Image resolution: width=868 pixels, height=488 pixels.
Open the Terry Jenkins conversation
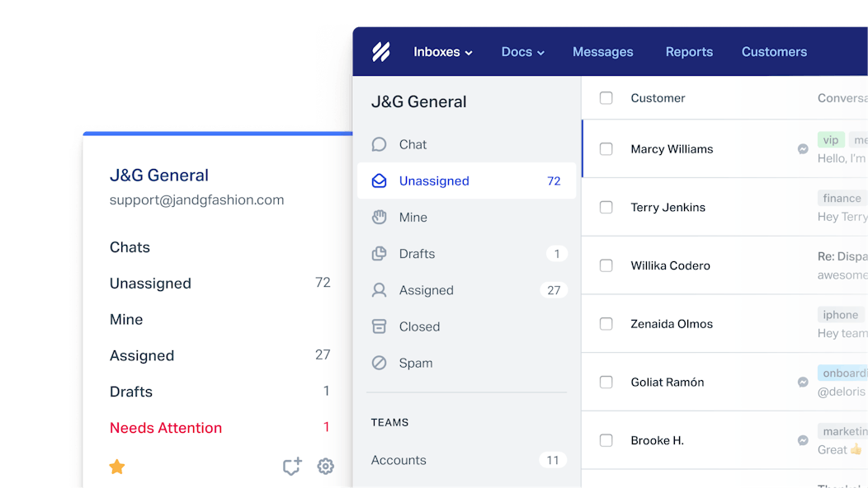tap(725, 208)
